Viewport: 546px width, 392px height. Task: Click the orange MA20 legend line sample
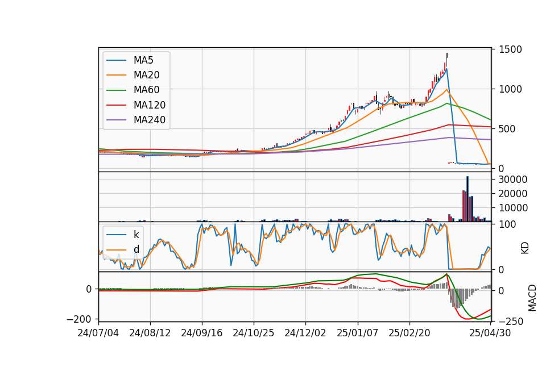(116, 75)
